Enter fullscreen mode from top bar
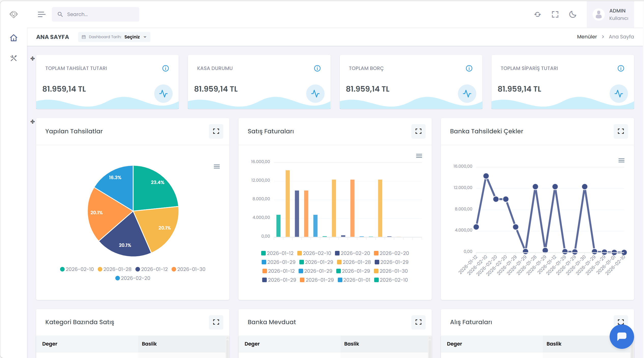 pos(555,15)
